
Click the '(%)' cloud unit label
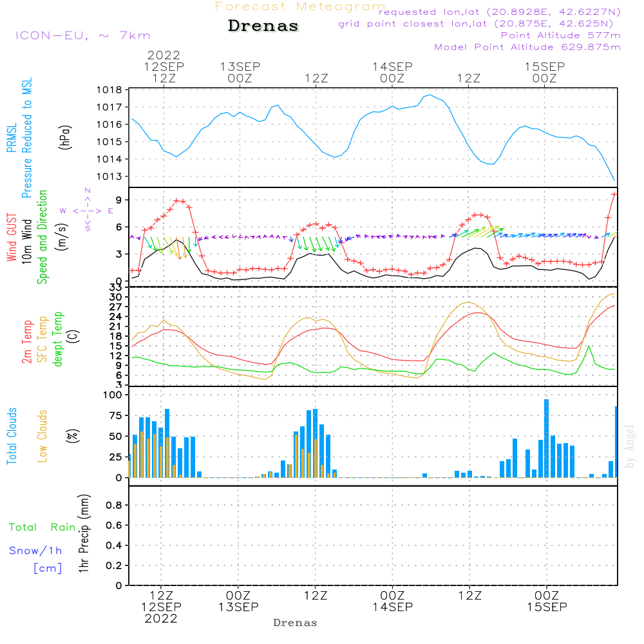click(x=72, y=435)
